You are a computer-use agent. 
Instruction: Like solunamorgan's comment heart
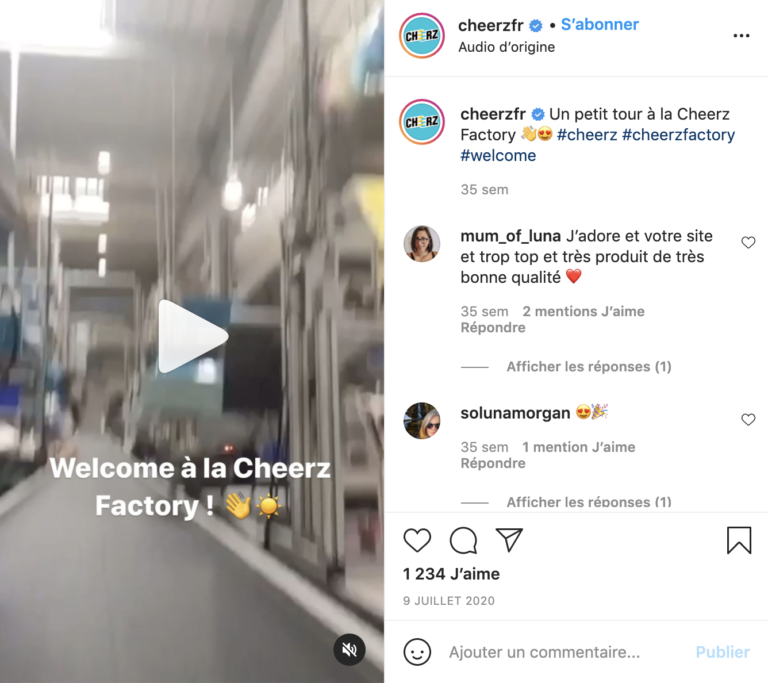tap(748, 419)
